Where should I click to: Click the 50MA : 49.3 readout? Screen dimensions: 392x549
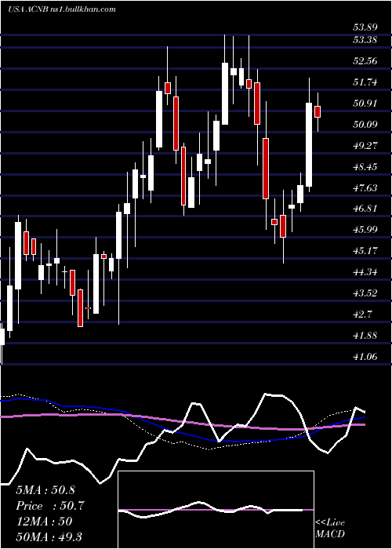pyautogui.click(x=49, y=537)
